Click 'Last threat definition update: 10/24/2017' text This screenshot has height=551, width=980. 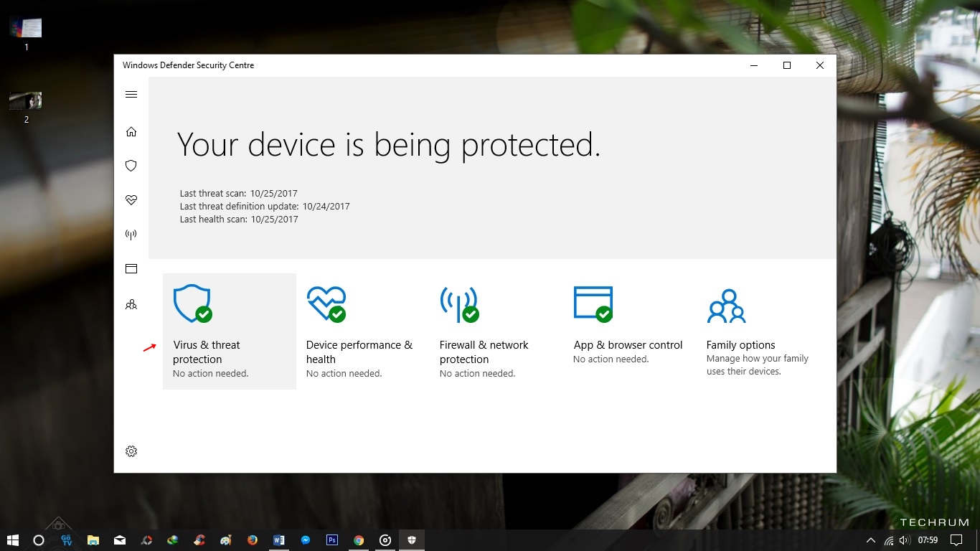[x=265, y=207]
